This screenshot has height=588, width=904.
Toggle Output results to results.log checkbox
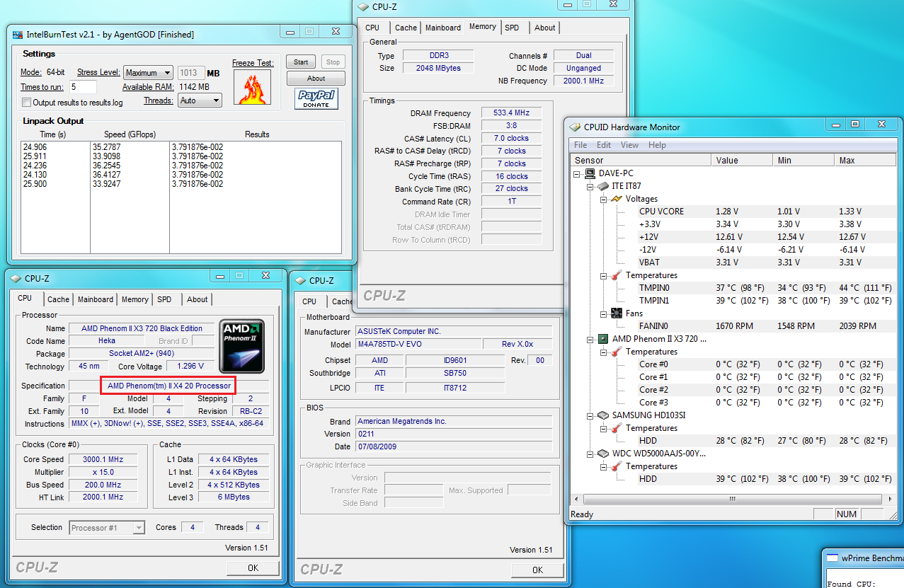coord(27,103)
